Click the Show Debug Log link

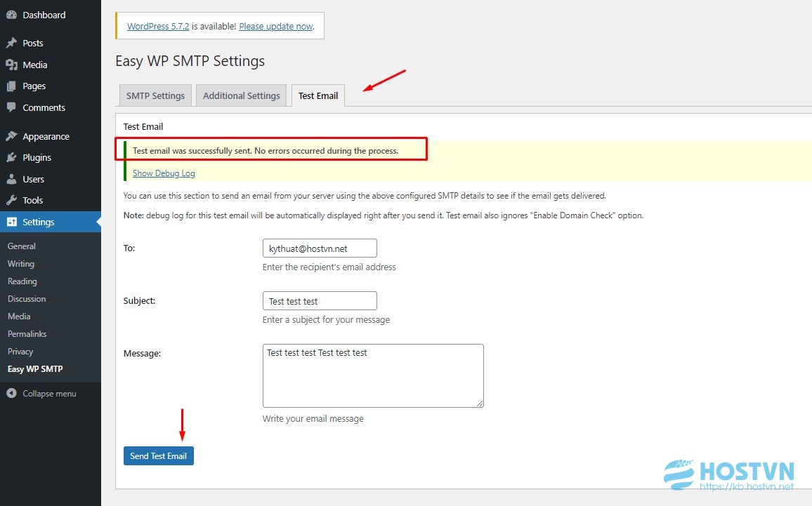coord(164,173)
